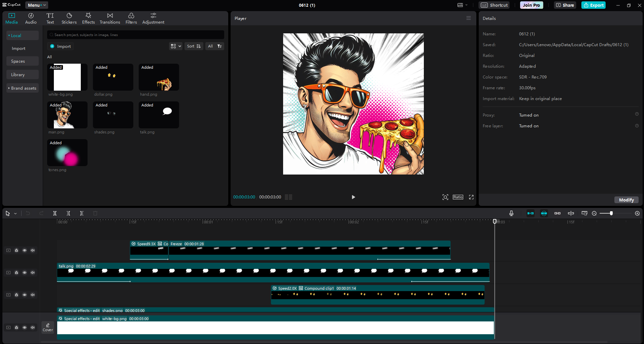Zoom in timeline with plus icon

(x=637, y=213)
